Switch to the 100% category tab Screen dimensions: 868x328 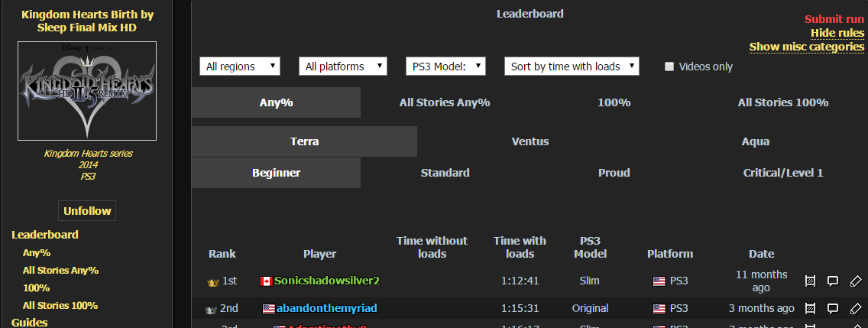pos(614,102)
